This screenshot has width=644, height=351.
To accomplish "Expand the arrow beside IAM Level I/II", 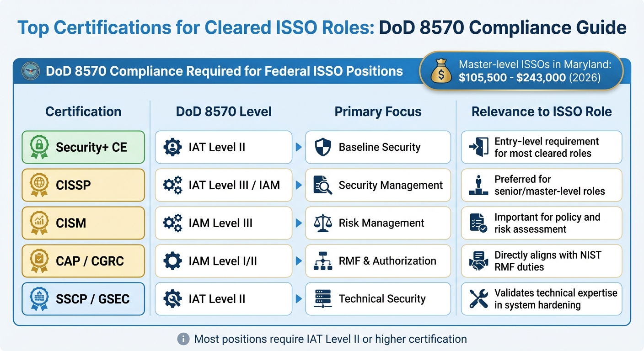I will point(299,261).
